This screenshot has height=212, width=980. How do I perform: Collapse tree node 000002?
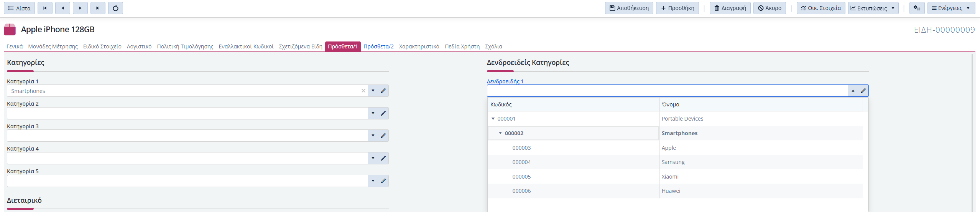pyautogui.click(x=500, y=133)
